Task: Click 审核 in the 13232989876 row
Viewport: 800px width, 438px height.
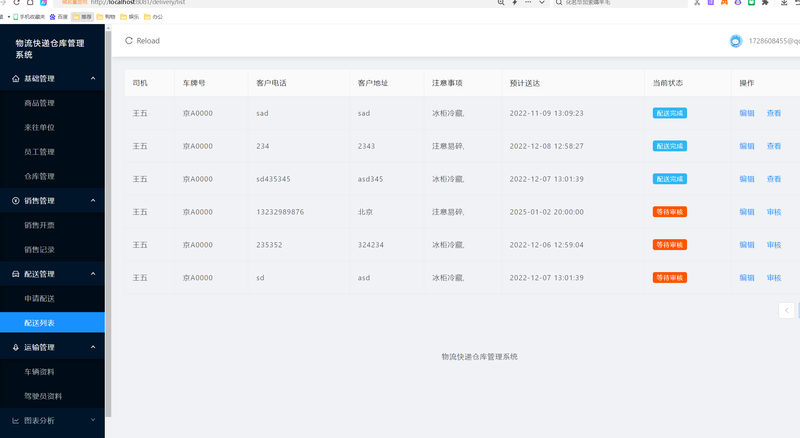Action: coord(774,212)
